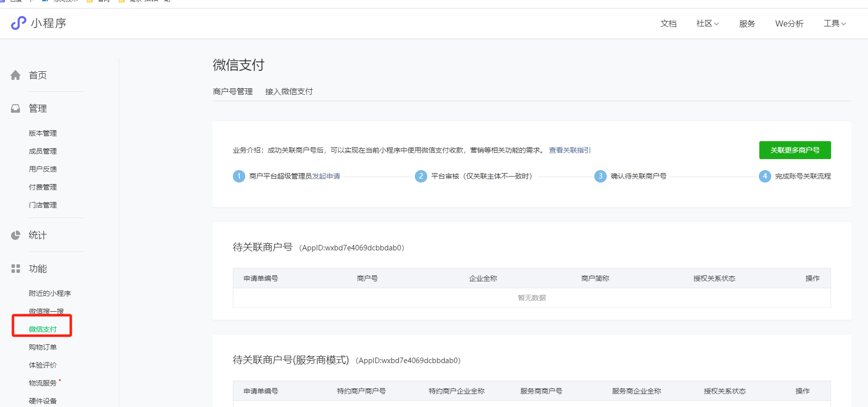The image size is (868, 407).
Task: Click the 特约商户商户号 column header
Action: (x=361, y=391)
